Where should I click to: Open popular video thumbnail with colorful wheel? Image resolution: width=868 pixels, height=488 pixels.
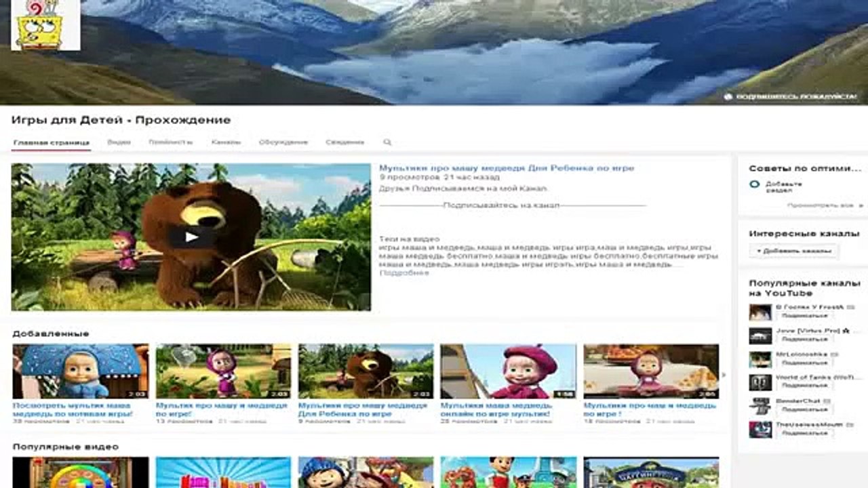point(81,472)
